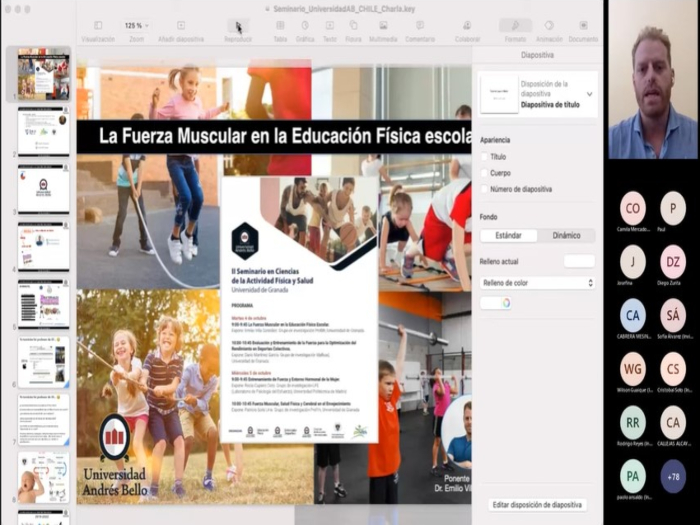Click the RR participant avatar Rodrigo Reyes
This screenshot has height=525, width=700.
633,422
